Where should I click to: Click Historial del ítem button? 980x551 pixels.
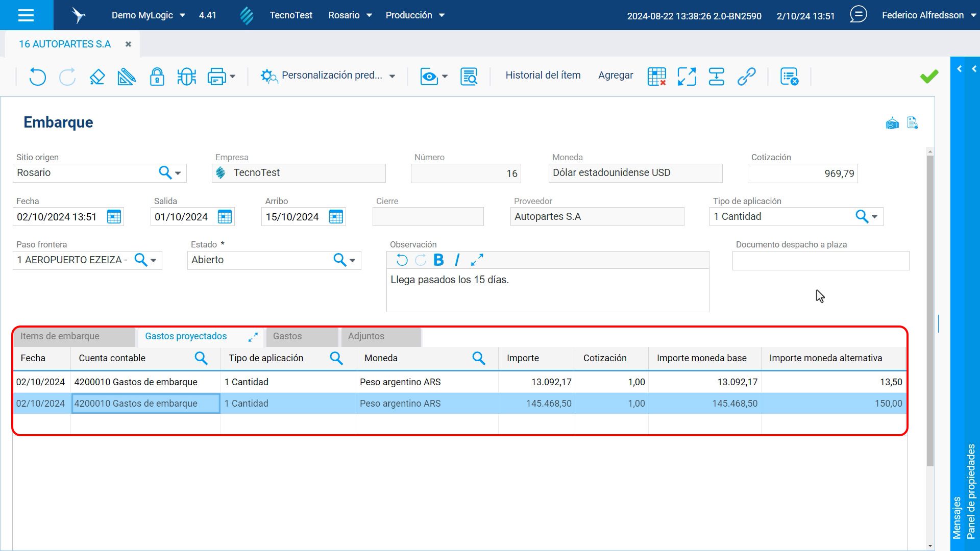click(543, 76)
